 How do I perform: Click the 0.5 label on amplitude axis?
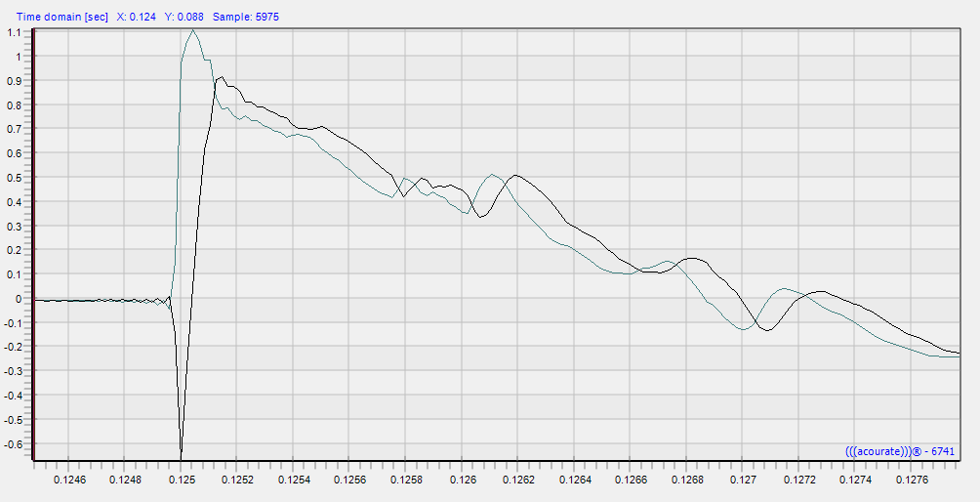[14, 178]
